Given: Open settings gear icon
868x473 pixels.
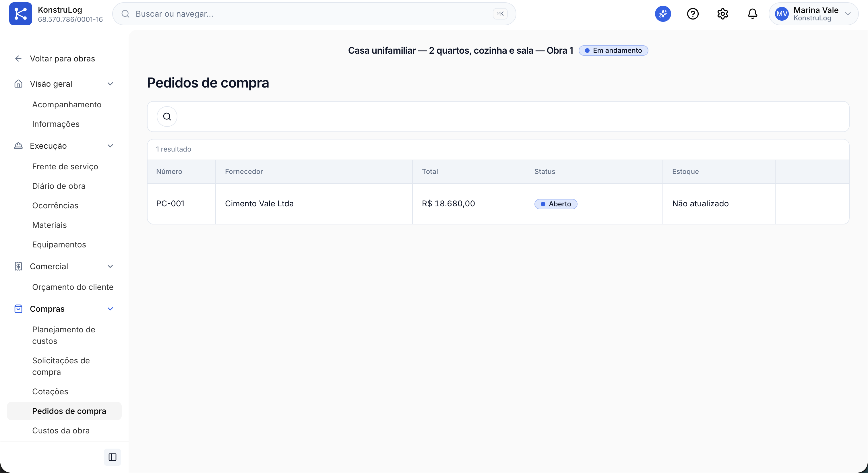Looking at the screenshot, I should pos(722,14).
